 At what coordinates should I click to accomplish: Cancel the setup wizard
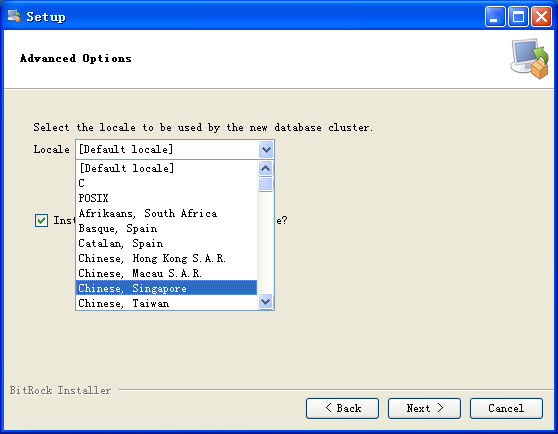pos(506,408)
